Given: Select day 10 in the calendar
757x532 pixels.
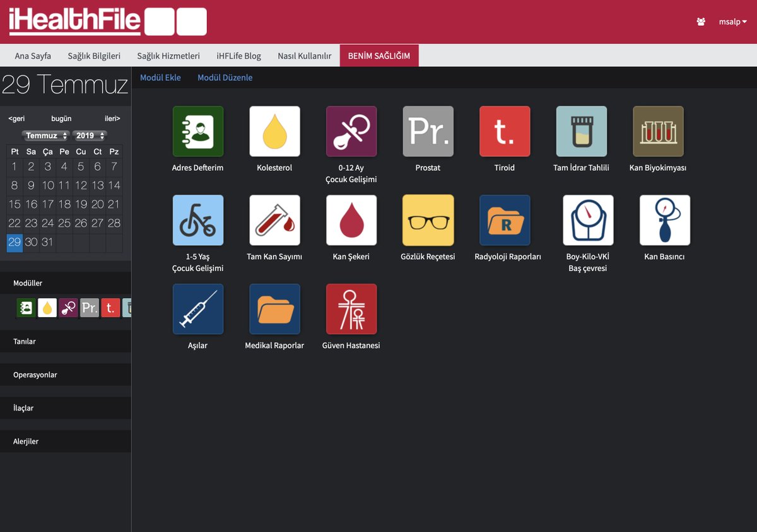Looking at the screenshot, I should (x=47, y=185).
